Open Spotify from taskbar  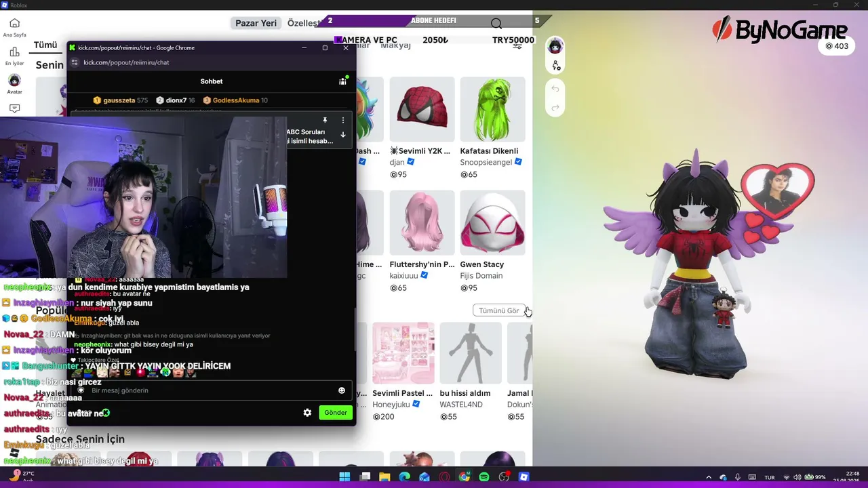[484, 477]
